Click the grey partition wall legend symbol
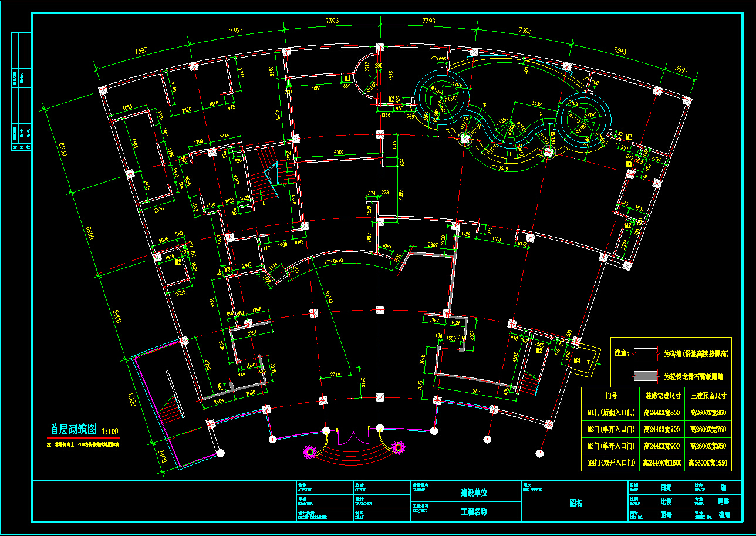The width and height of the screenshot is (756, 536). point(646,376)
